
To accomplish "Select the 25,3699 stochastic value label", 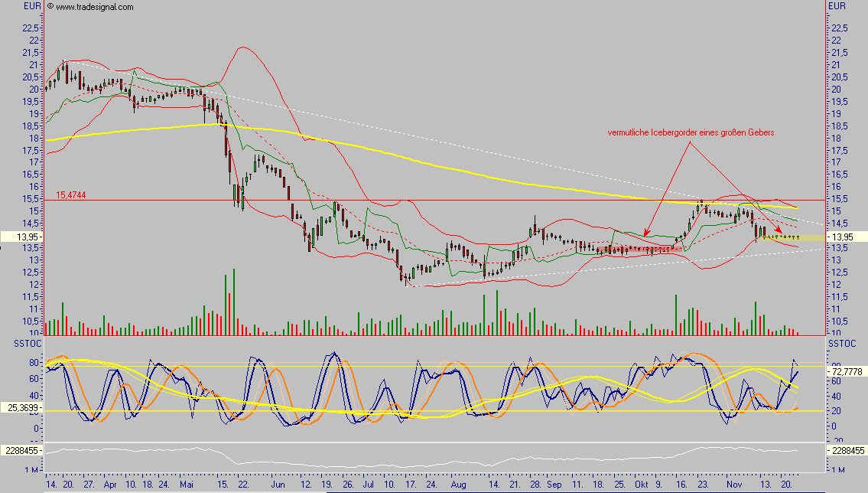I will tap(21, 408).
